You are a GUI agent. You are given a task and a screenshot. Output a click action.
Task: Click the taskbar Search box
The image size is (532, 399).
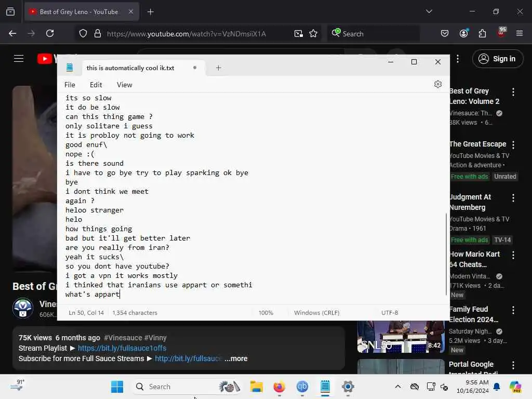(187, 387)
